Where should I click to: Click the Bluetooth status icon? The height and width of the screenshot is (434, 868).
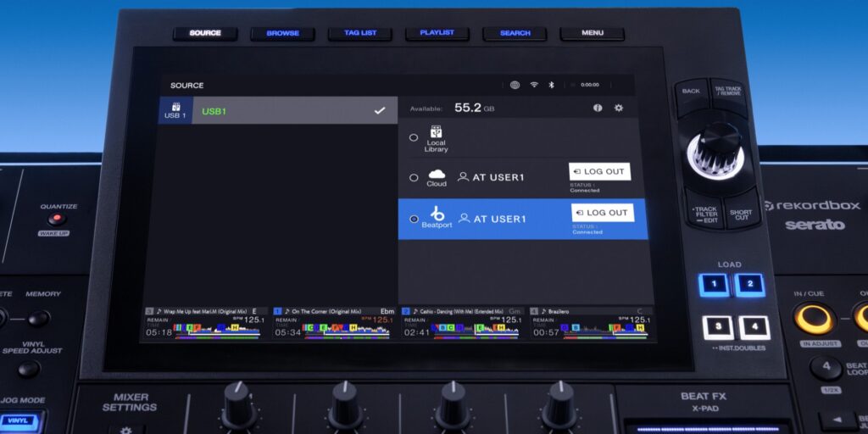pyautogui.click(x=550, y=85)
